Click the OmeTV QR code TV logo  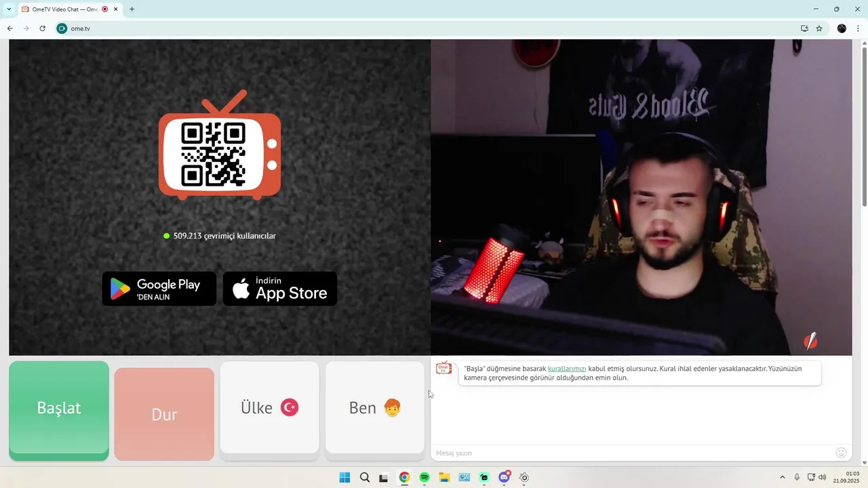pyautogui.click(x=220, y=145)
